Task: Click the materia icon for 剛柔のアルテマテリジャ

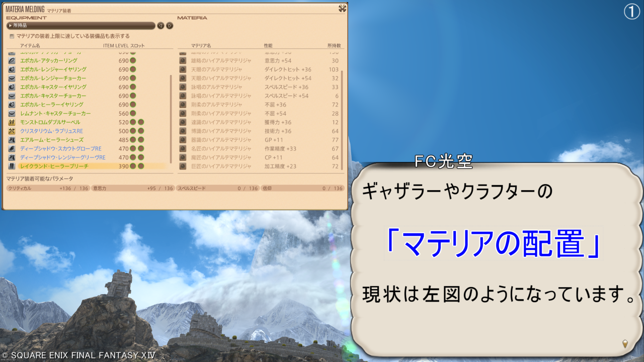Action: (x=183, y=105)
